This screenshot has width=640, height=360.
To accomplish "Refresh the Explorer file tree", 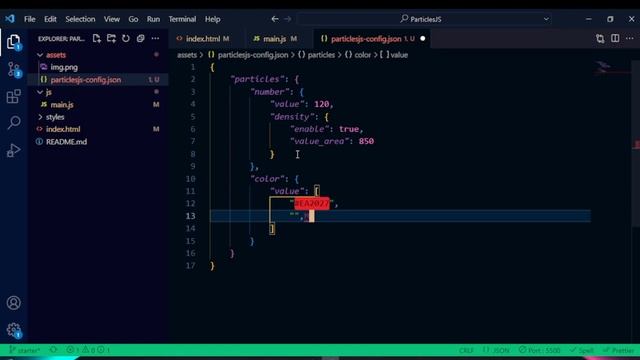I will click(126, 38).
